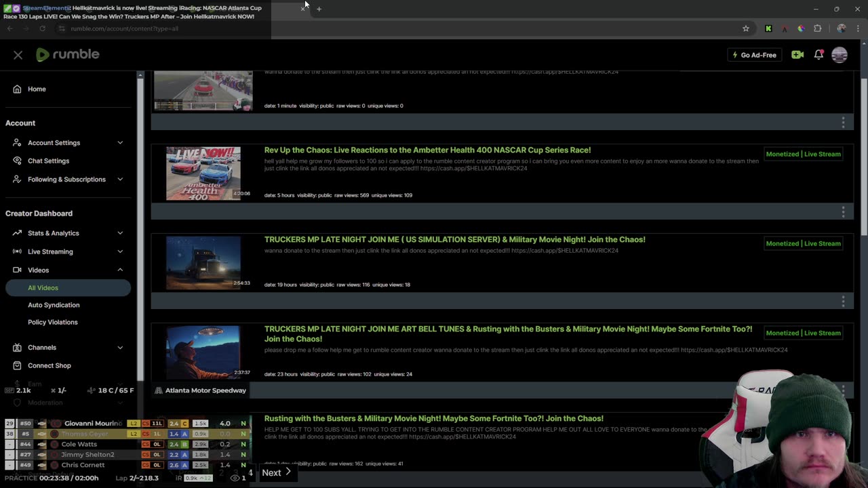Image resolution: width=868 pixels, height=488 pixels.
Task: Open the user profile avatar menu
Action: tap(840, 55)
